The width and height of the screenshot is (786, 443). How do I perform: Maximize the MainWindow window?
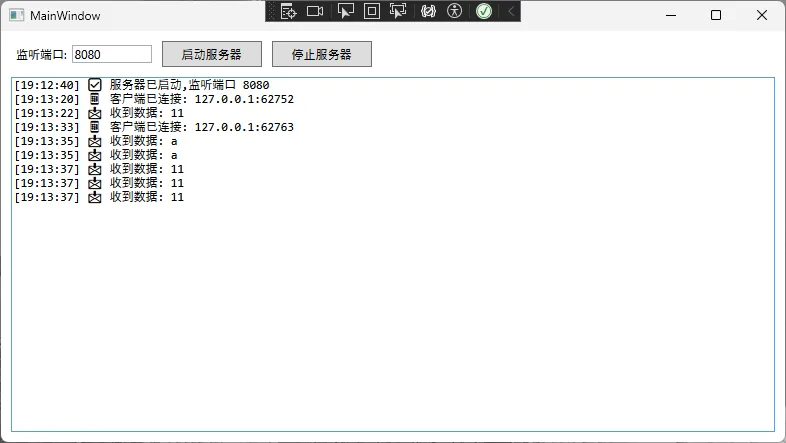pyautogui.click(x=716, y=15)
